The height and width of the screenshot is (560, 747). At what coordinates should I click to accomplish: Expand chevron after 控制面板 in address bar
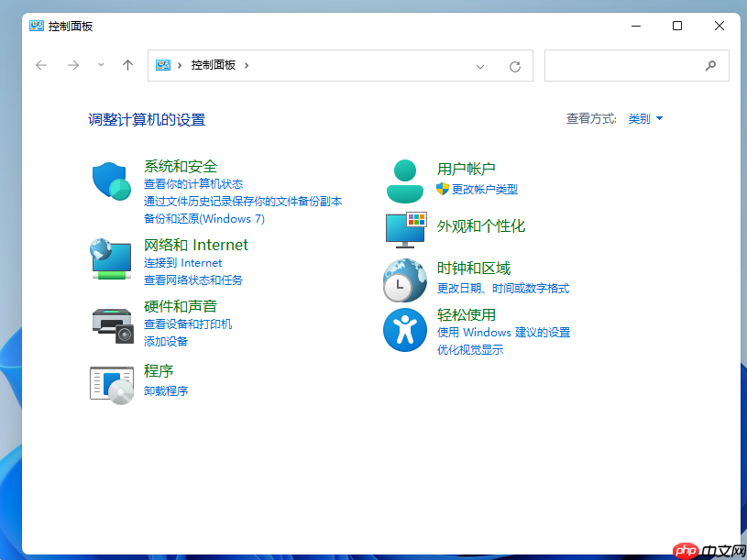pyautogui.click(x=247, y=65)
